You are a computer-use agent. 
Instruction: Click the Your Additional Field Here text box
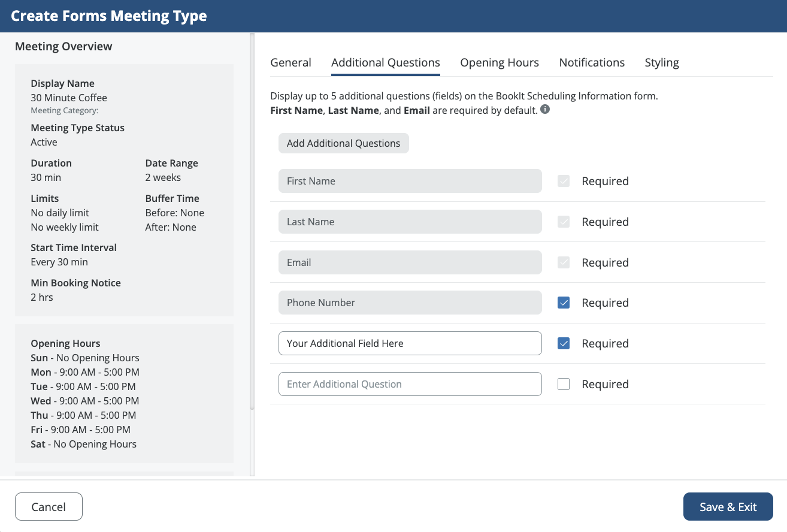(410, 344)
